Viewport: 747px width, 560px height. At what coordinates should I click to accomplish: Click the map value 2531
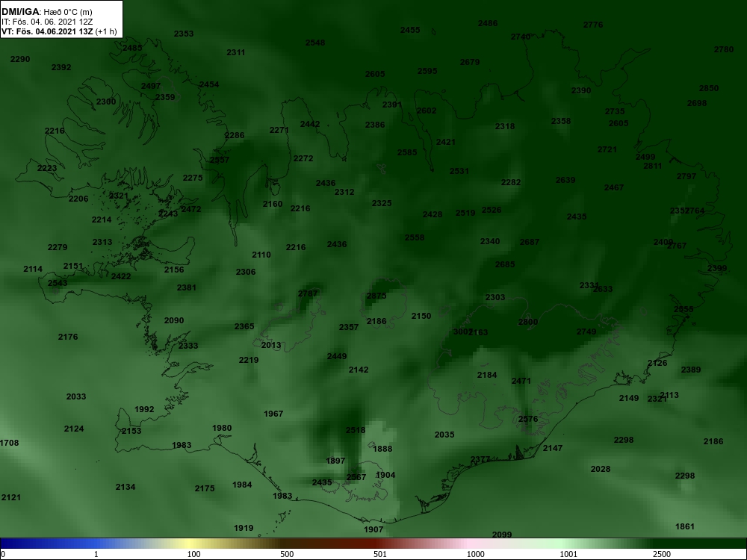coord(459,171)
